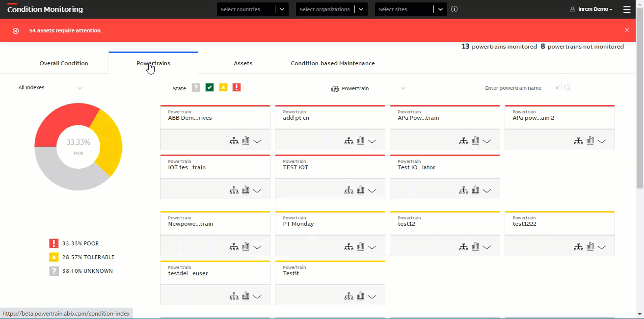
Task: Click the info icon beside site filter
Action: click(454, 9)
